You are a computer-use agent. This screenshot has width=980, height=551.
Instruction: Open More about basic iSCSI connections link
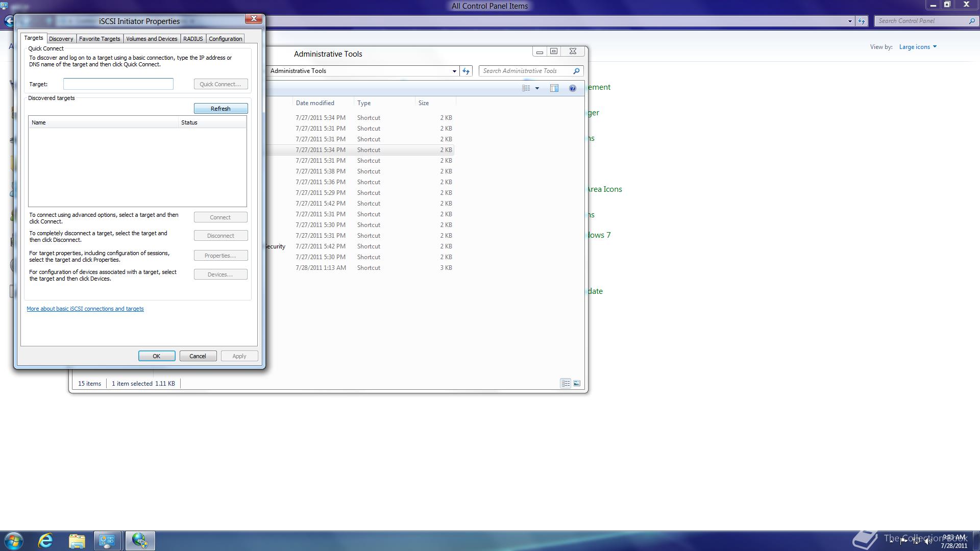(85, 309)
